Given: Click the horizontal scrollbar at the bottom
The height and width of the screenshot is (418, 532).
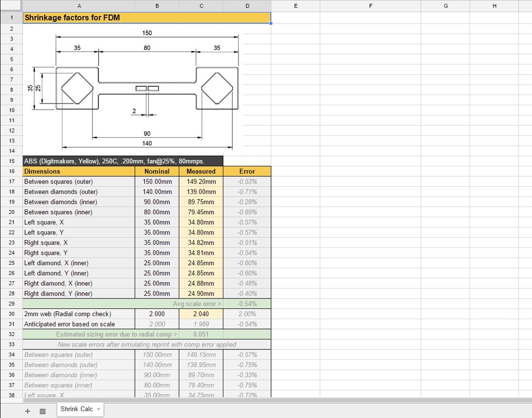Looking at the screenshot, I should [x=260, y=400].
